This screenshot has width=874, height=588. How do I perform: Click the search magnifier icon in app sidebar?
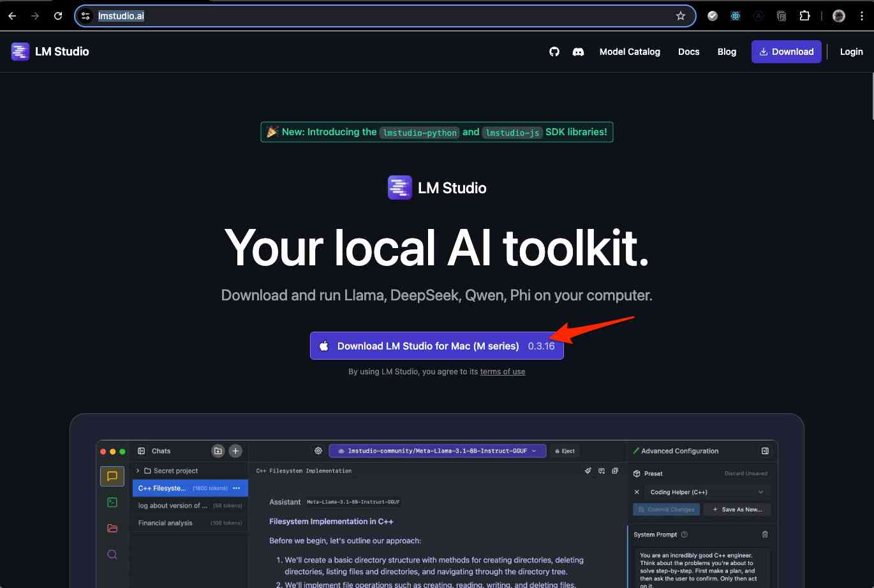[112, 554]
